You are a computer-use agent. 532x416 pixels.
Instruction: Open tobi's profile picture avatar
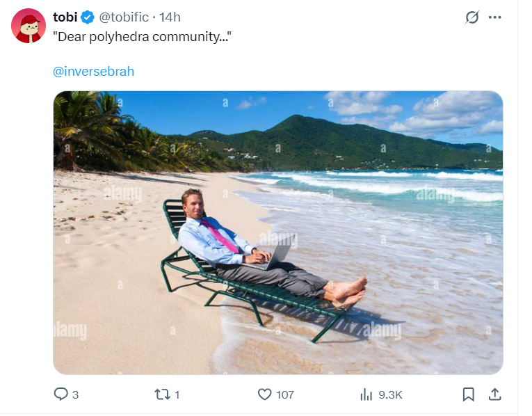pyautogui.click(x=28, y=26)
